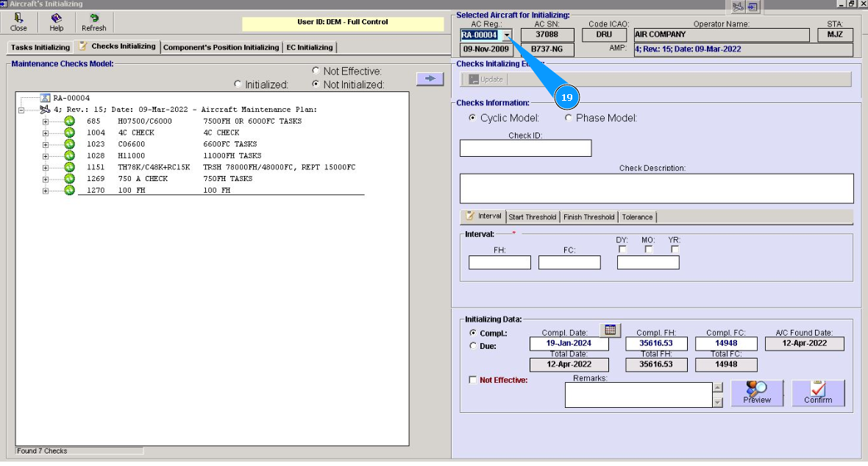Click the Refresh toolbar icon
The height and width of the screenshot is (466, 868).
click(93, 22)
